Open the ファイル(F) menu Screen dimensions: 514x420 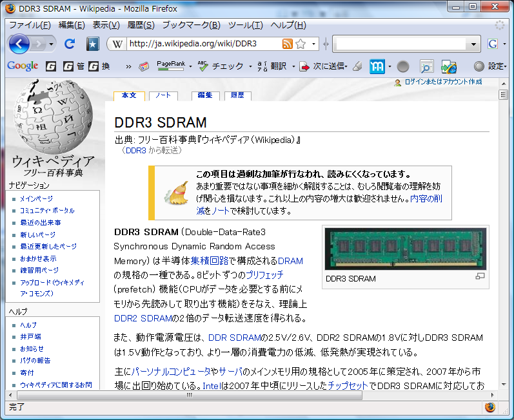30,25
